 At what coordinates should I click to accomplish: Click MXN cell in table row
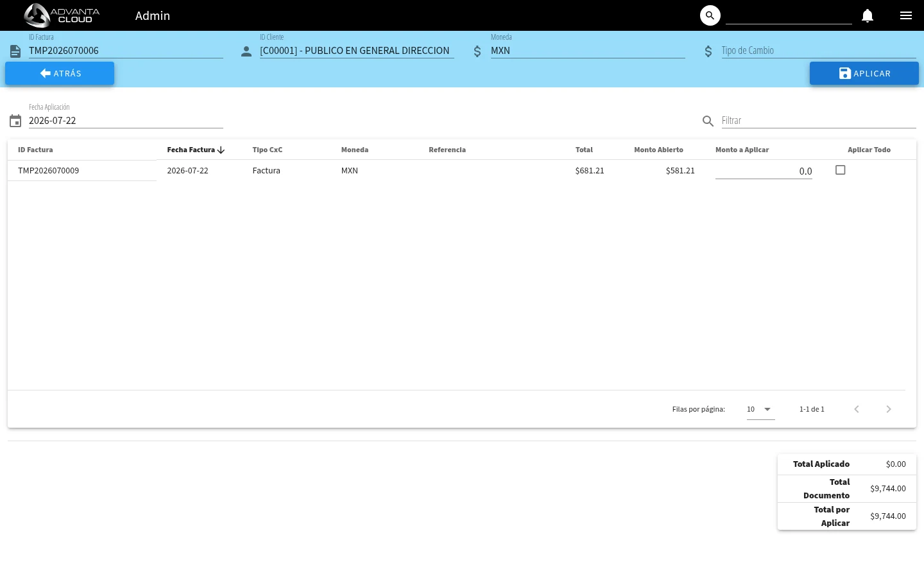pos(350,171)
